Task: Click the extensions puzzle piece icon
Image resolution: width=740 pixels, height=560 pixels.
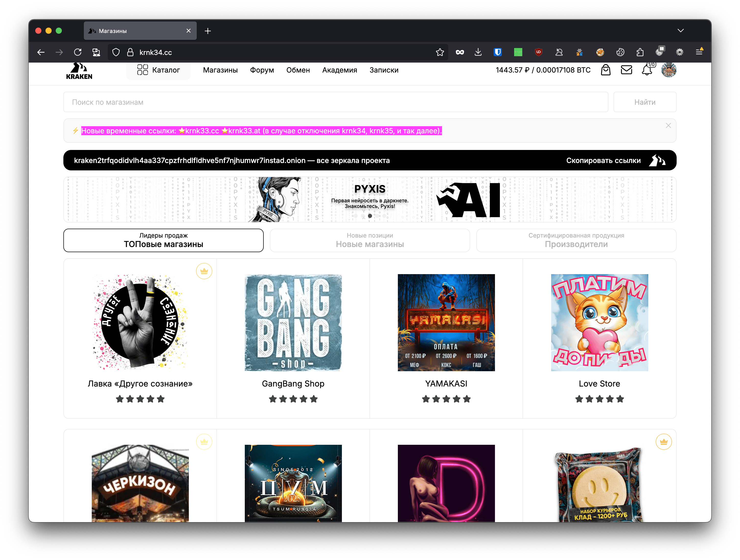Action: pos(640,52)
